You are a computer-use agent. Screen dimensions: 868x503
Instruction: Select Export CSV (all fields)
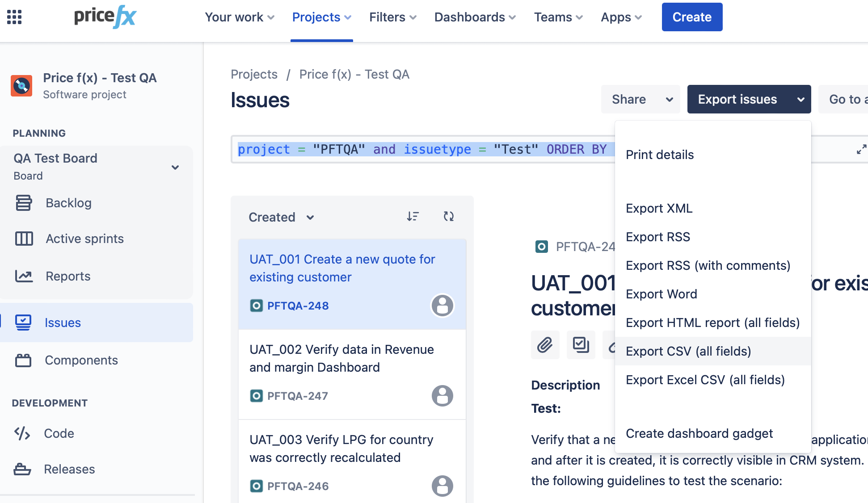pyautogui.click(x=688, y=351)
